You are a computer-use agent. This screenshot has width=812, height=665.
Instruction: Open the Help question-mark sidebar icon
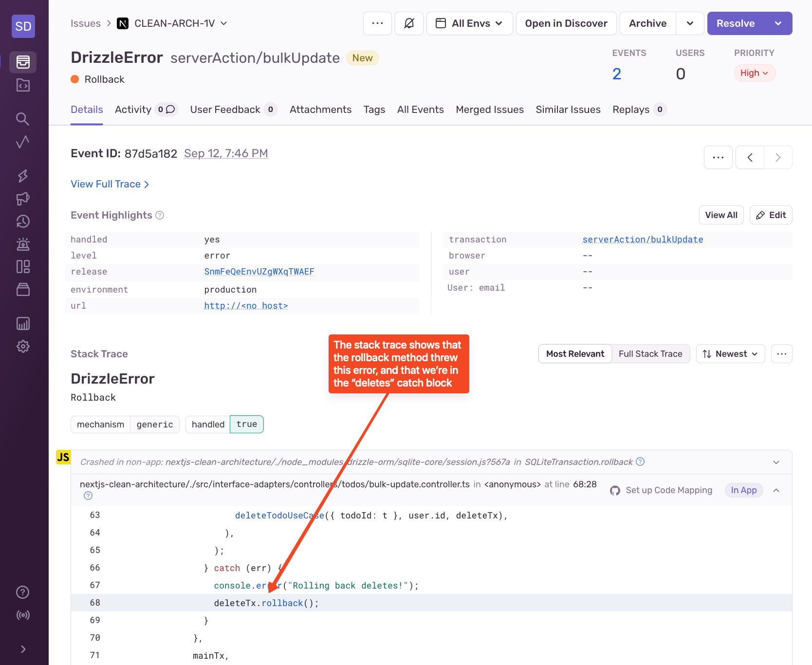23,592
